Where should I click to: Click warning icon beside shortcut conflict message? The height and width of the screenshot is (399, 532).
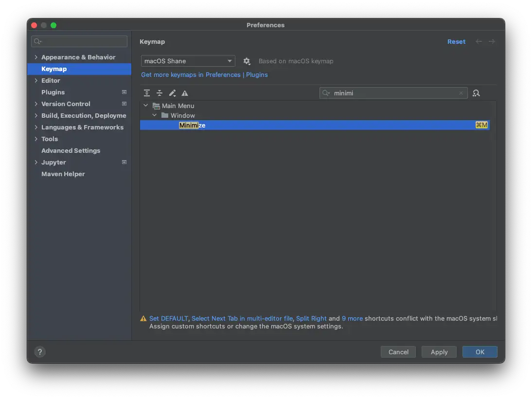(143, 319)
